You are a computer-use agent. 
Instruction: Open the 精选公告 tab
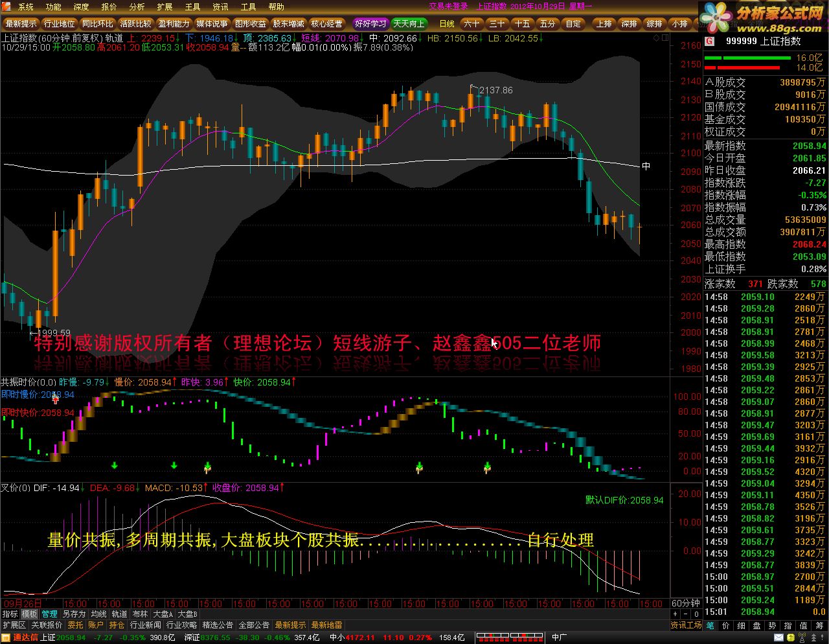tap(218, 625)
